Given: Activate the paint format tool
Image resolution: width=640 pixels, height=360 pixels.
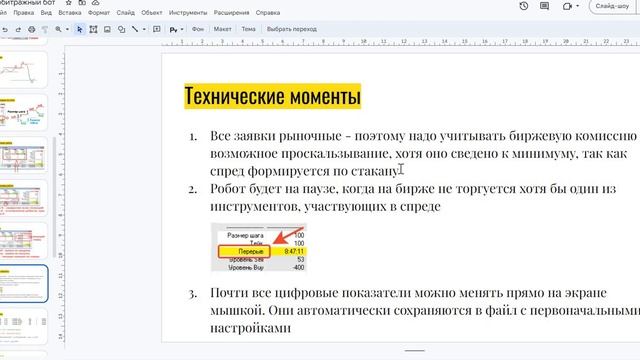Looking at the screenshot, I should click(x=45, y=29).
